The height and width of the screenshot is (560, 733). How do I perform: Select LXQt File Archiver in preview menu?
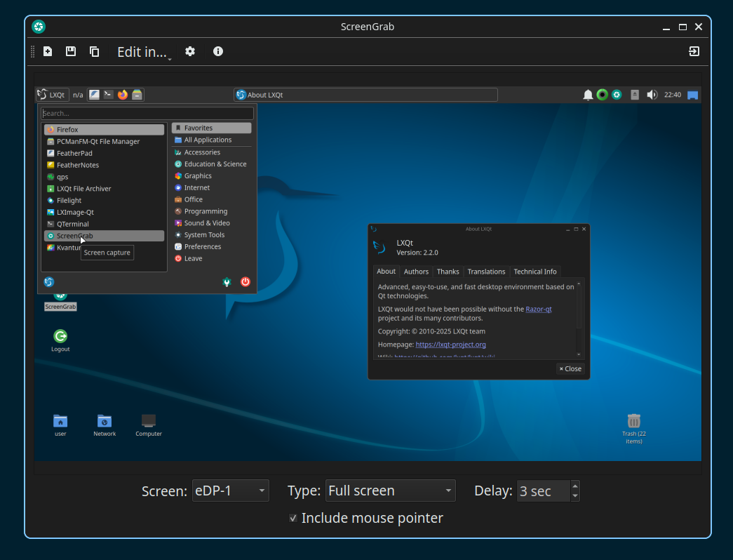coord(104,189)
